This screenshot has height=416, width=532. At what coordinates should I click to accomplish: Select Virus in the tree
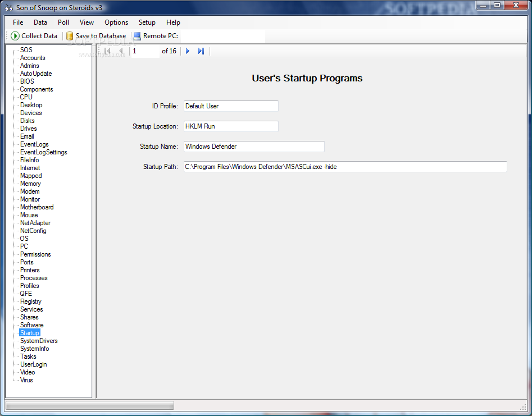point(26,381)
